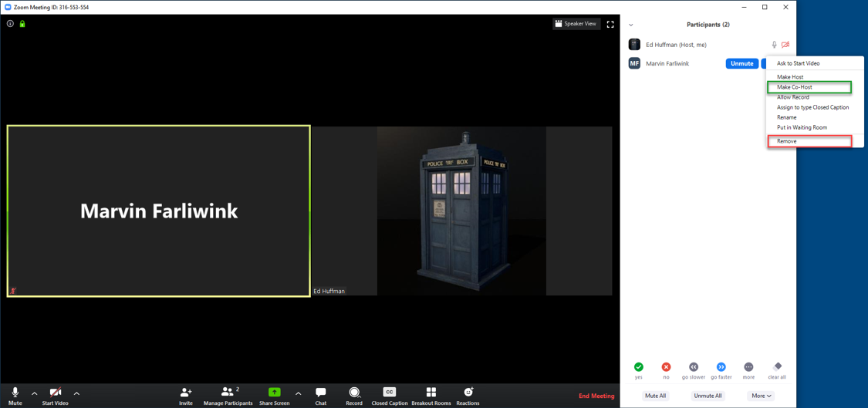Click Ed Huffman's avatar in participants list
The height and width of the screenshot is (408, 868).
(x=634, y=45)
